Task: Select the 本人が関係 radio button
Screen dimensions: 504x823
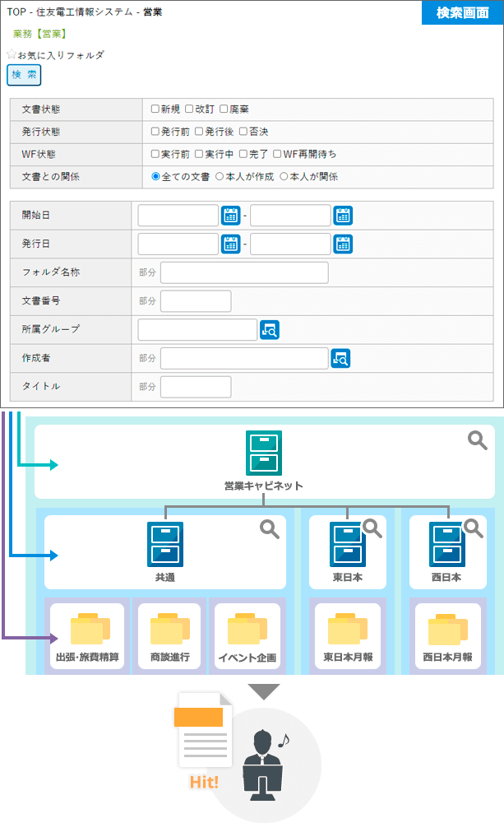Action: [x=284, y=176]
